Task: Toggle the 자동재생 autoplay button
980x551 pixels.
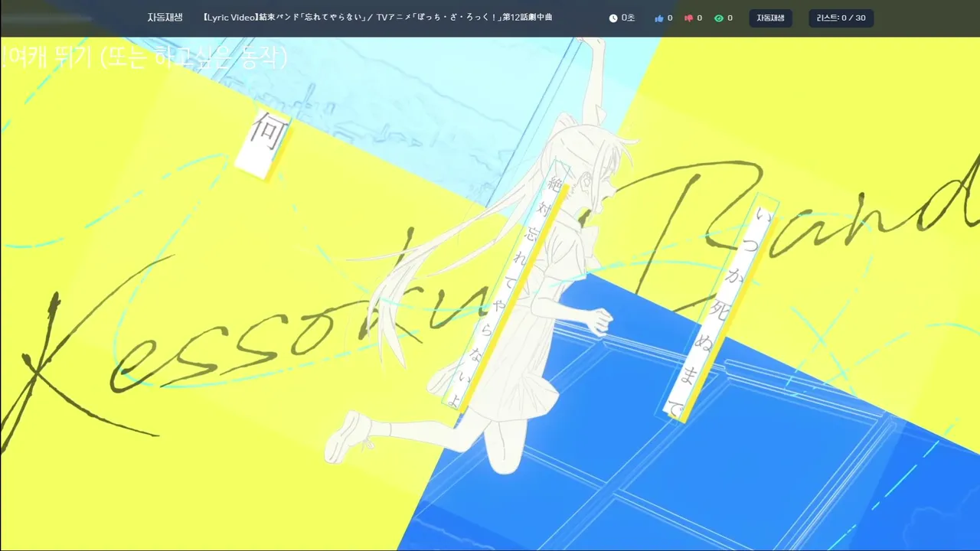Action: [770, 18]
